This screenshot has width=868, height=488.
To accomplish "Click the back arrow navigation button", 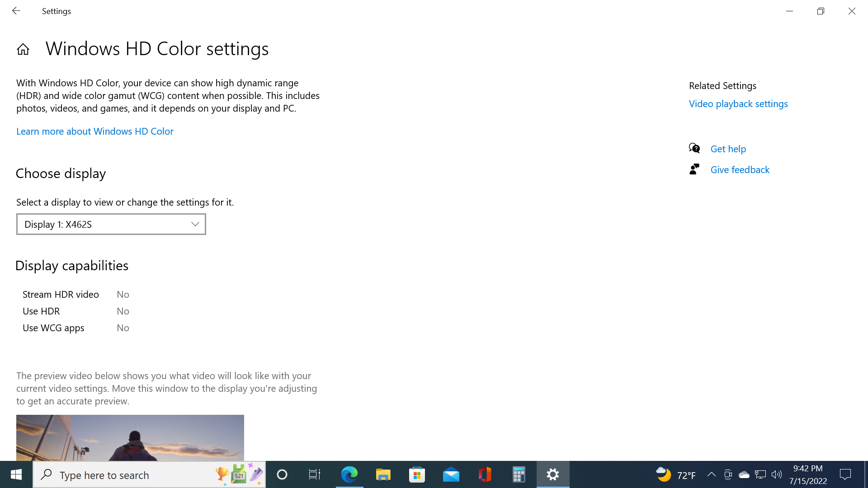I will [x=16, y=11].
